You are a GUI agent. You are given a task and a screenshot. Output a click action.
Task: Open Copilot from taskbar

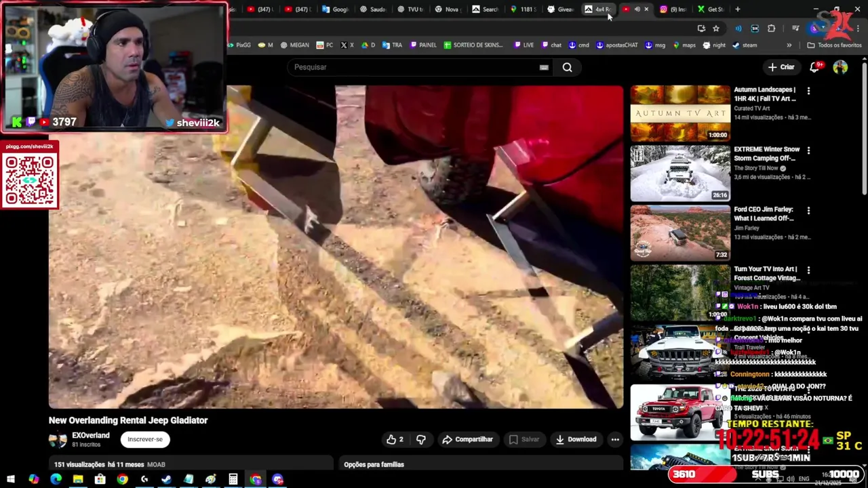(33, 479)
